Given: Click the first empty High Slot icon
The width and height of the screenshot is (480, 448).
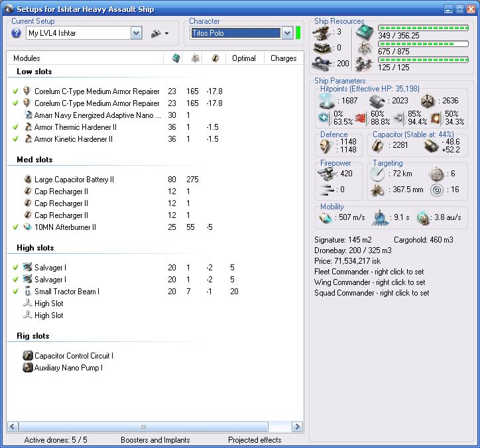Looking at the screenshot, I should [x=28, y=303].
